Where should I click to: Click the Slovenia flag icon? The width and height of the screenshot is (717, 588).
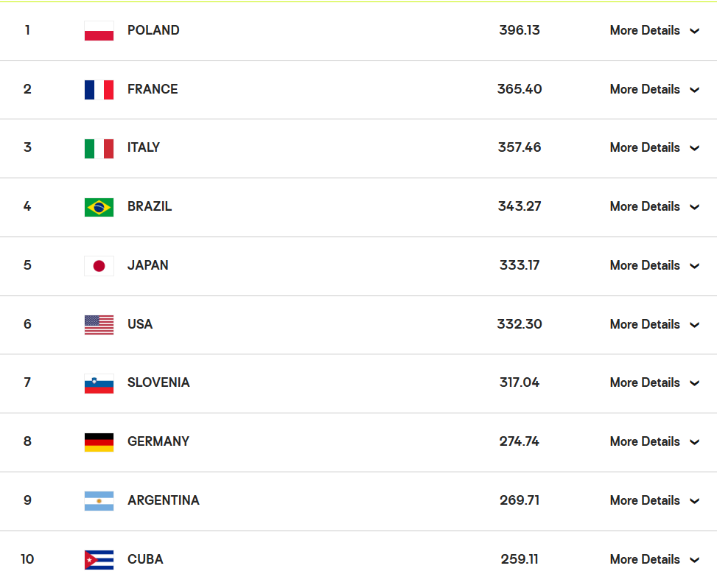pyautogui.click(x=99, y=384)
